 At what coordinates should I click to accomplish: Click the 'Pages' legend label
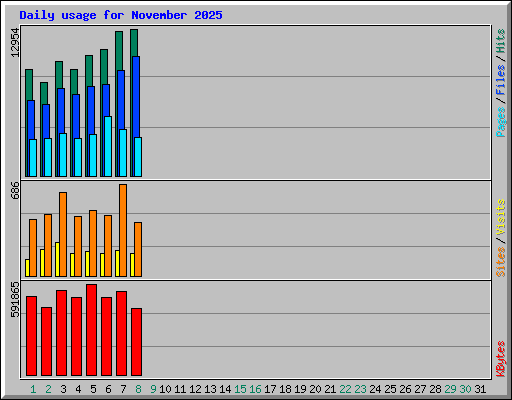coord(501,122)
